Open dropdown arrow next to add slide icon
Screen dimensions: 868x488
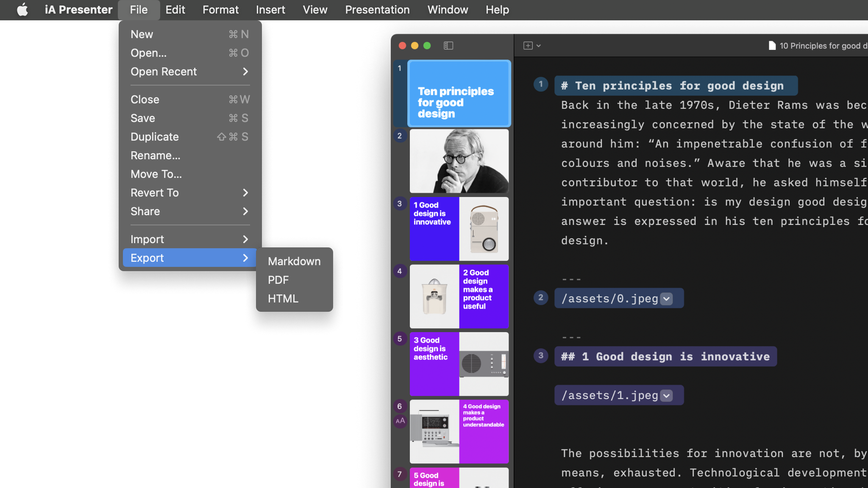539,46
